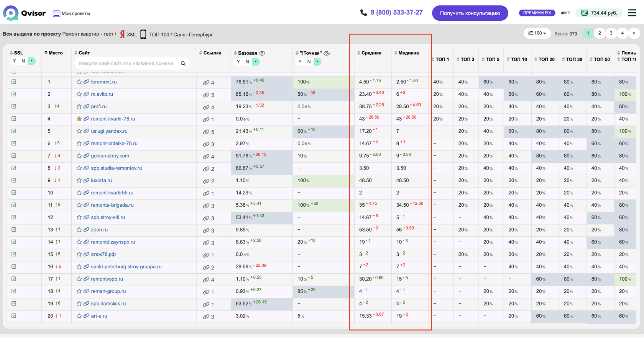Go to results page 4

tap(623, 33)
